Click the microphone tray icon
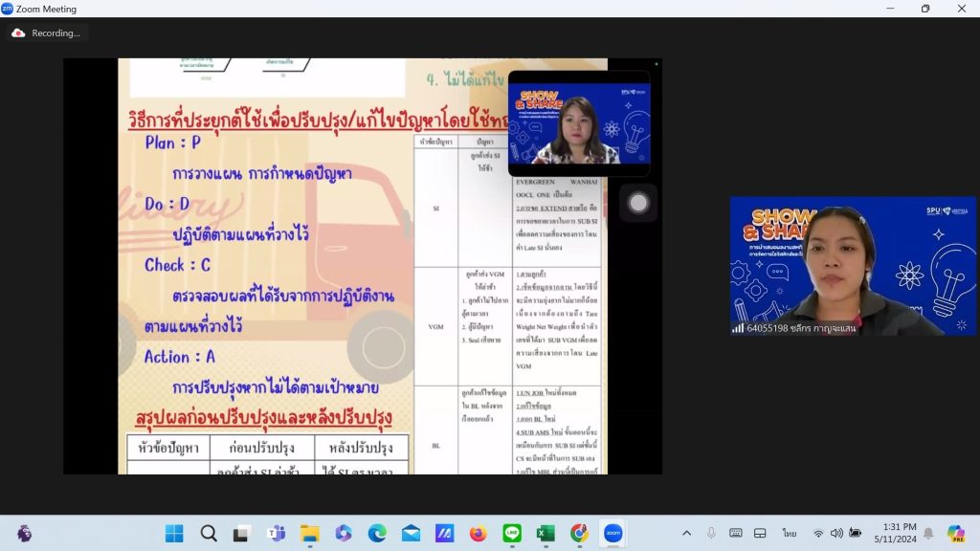Viewport: 980px width, 551px height. coord(711,534)
